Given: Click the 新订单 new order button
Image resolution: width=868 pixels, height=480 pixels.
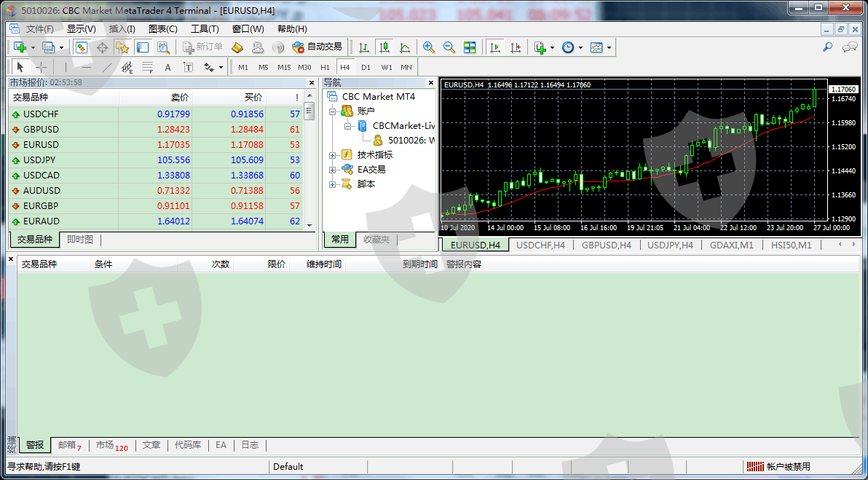Looking at the screenshot, I should pyautogui.click(x=203, y=47).
